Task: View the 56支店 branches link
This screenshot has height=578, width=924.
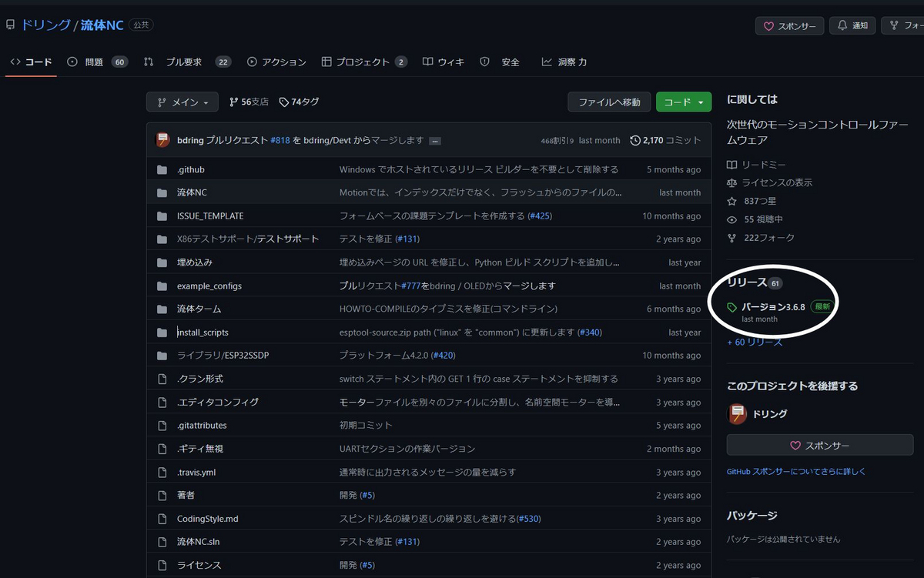Action: 249,102
